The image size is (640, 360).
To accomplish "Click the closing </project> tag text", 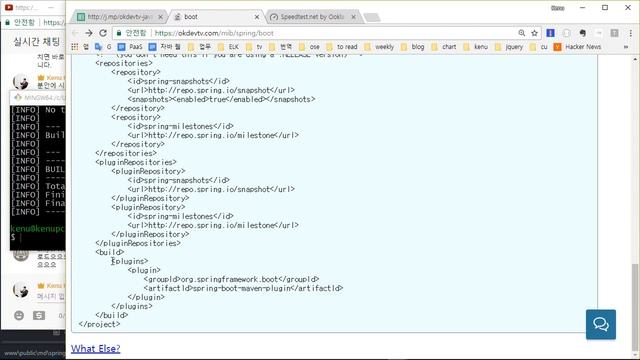I will pyautogui.click(x=100, y=324).
